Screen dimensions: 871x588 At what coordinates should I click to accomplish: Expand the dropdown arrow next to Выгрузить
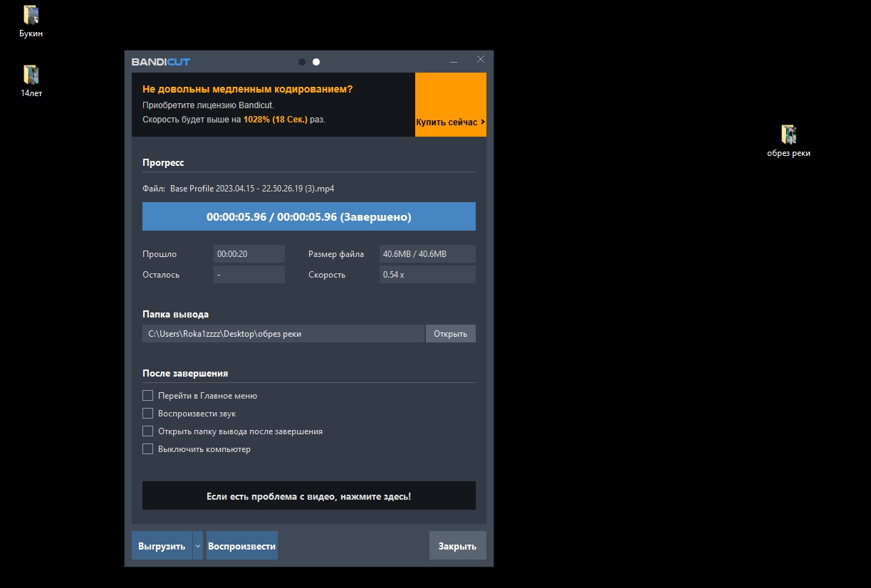click(x=198, y=546)
